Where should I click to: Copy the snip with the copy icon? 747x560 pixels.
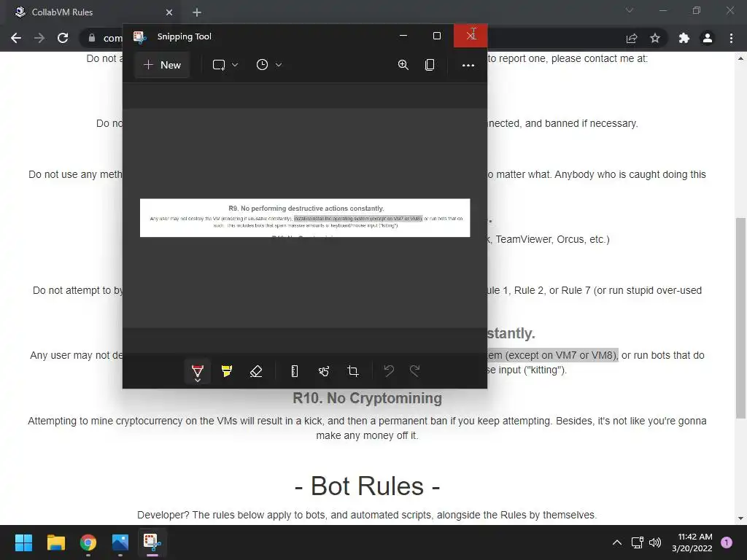[x=429, y=65]
